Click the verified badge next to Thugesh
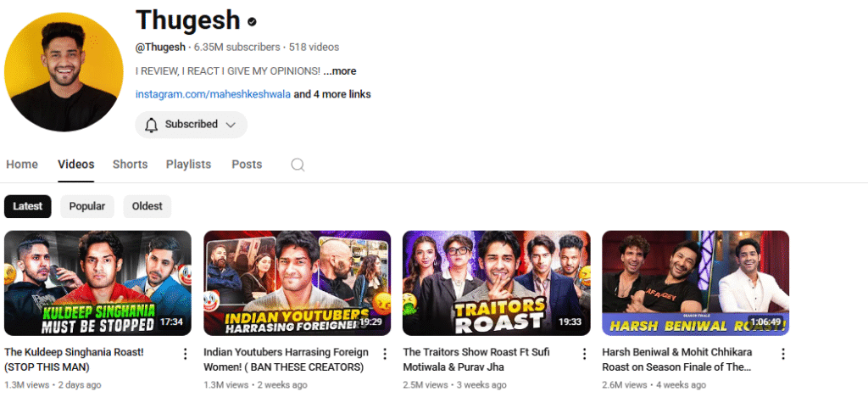This screenshot has width=868, height=403. click(x=252, y=22)
